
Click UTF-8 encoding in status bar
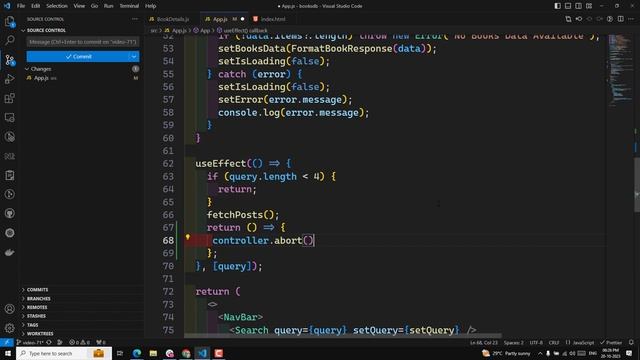[x=536, y=342]
